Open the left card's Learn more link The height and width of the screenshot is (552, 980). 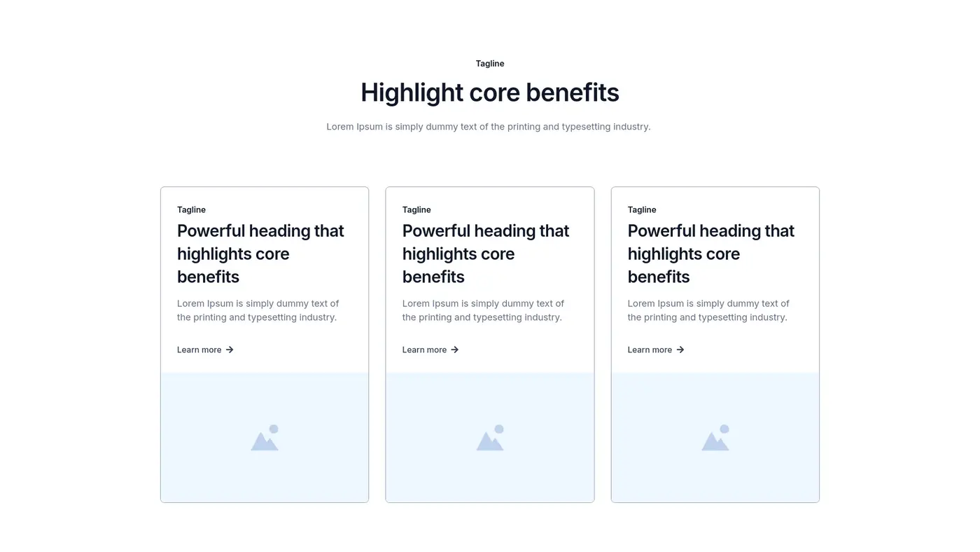[199, 350]
